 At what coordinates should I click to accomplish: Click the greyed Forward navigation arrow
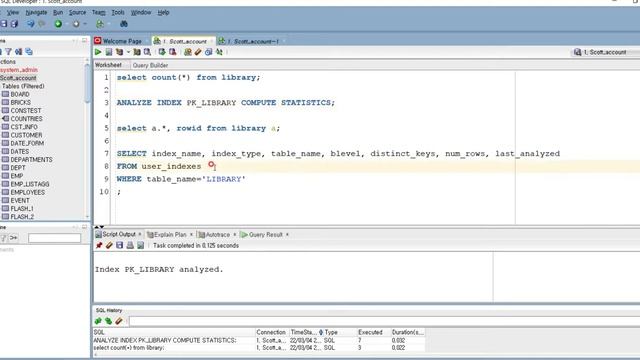[x=41, y=24]
